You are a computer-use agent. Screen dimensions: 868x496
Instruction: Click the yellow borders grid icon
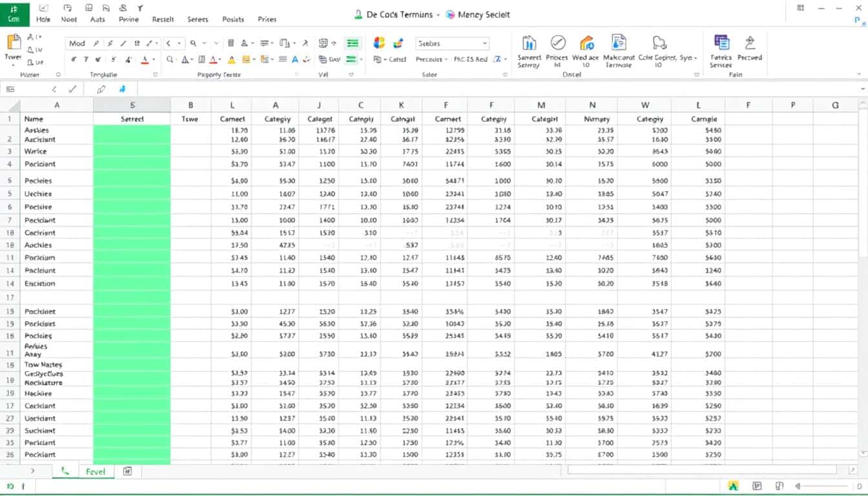246,59
